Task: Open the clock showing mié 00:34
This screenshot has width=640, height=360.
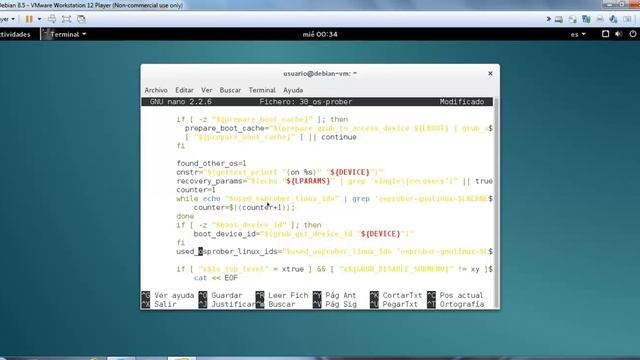Action: pos(320,34)
